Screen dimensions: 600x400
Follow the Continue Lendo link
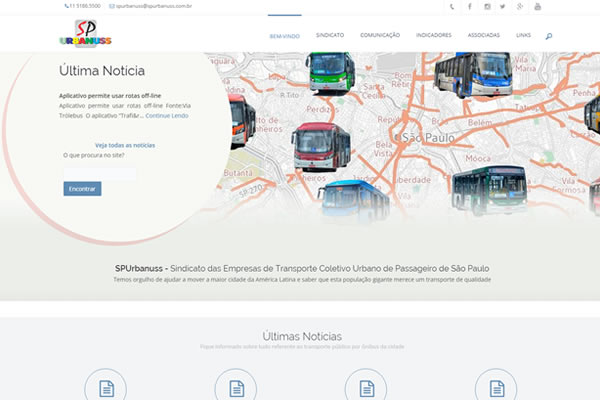166,116
